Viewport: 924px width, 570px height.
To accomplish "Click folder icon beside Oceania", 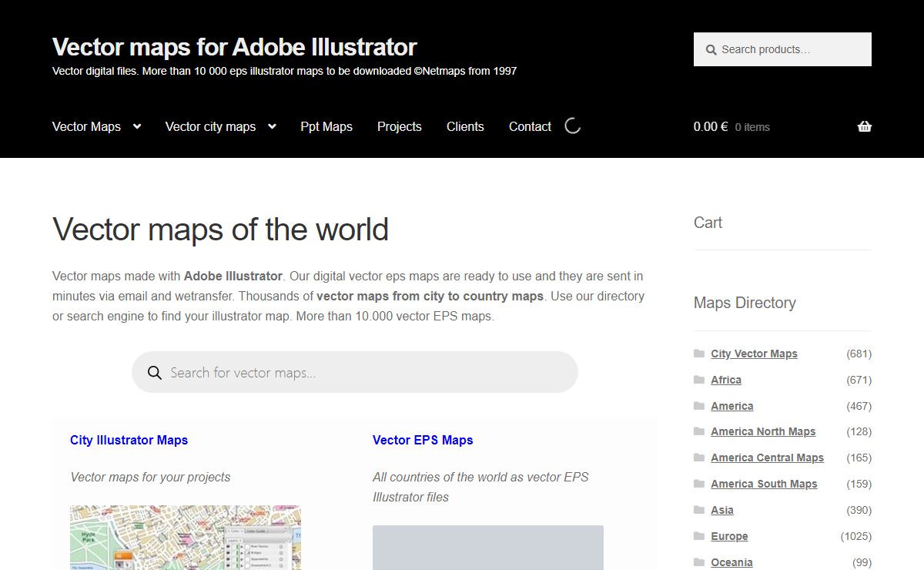I will (x=699, y=562).
